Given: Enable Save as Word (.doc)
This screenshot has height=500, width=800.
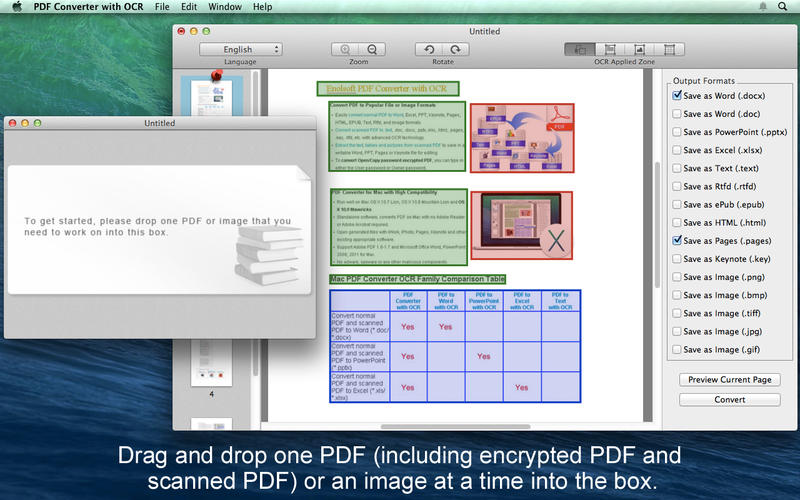Looking at the screenshot, I should [677, 114].
